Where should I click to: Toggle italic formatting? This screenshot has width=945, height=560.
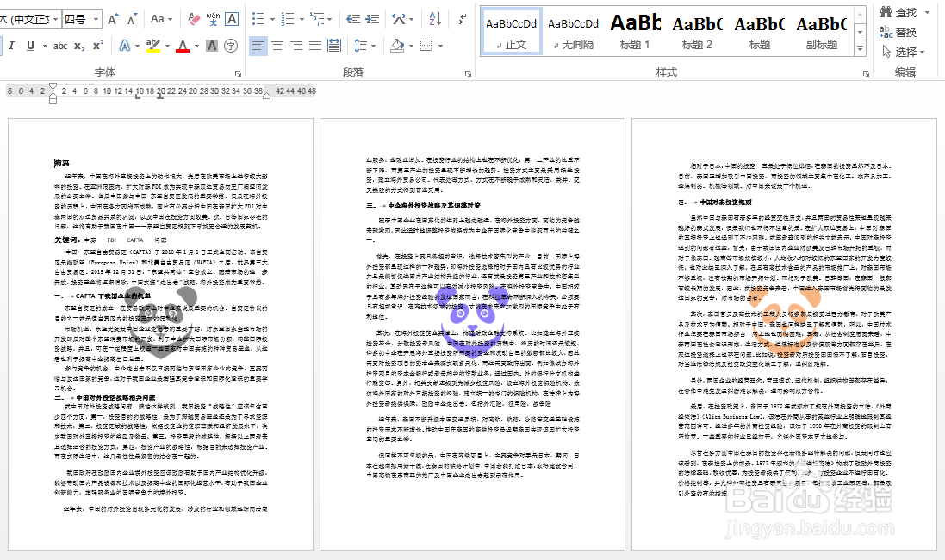click(11, 46)
